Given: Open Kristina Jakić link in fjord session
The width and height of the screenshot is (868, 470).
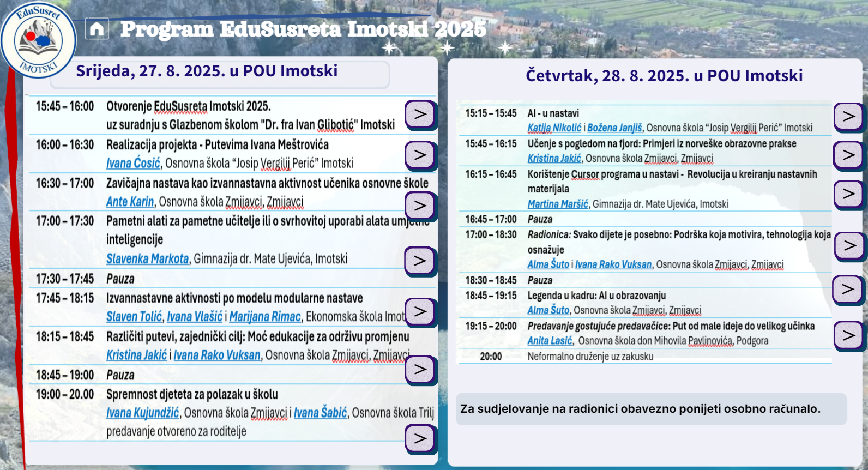Looking at the screenshot, I should 554,158.
